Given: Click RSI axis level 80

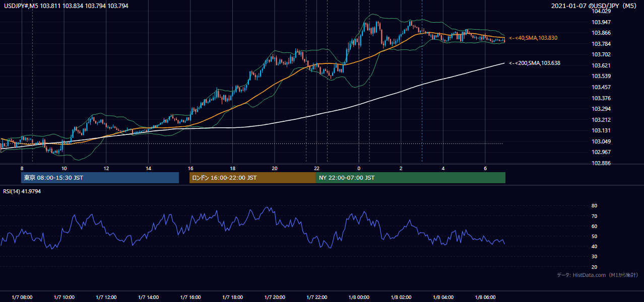Looking at the screenshot, I should click(594, 206).
